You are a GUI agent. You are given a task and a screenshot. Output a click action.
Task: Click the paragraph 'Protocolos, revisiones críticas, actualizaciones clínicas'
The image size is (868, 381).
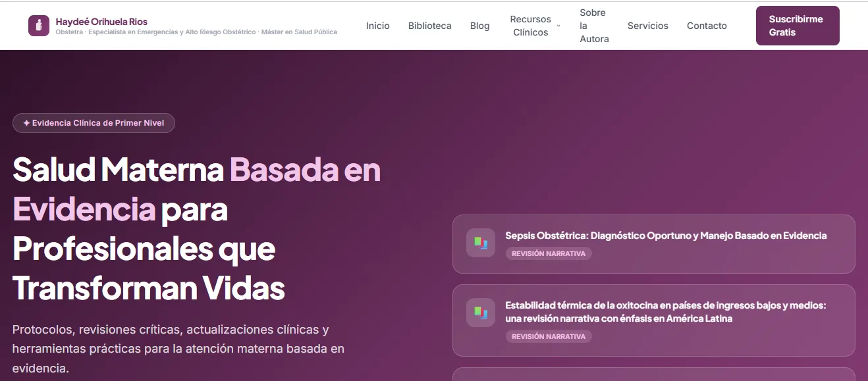(x=178, y=349)
